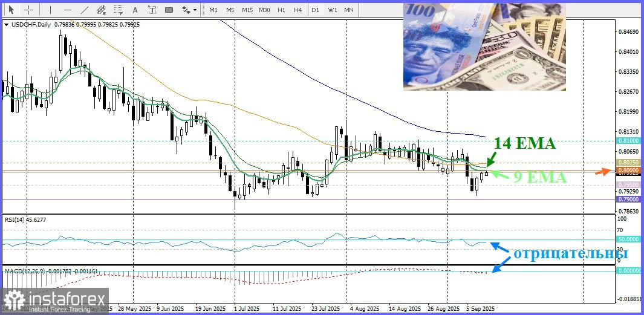Select the Fibonacci retracement tool
The width and height of the screenshot is (644, 315).
119,10
